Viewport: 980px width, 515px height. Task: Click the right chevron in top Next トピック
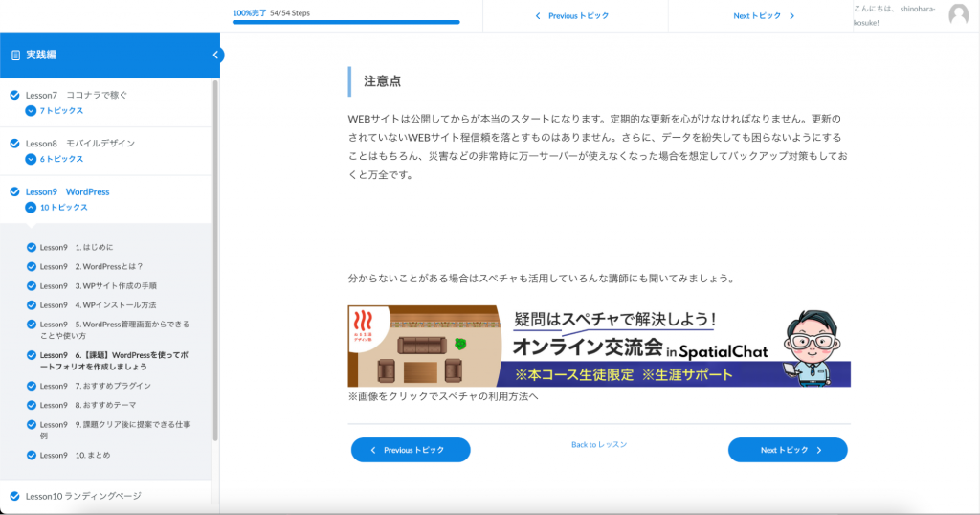coord(791,16)
